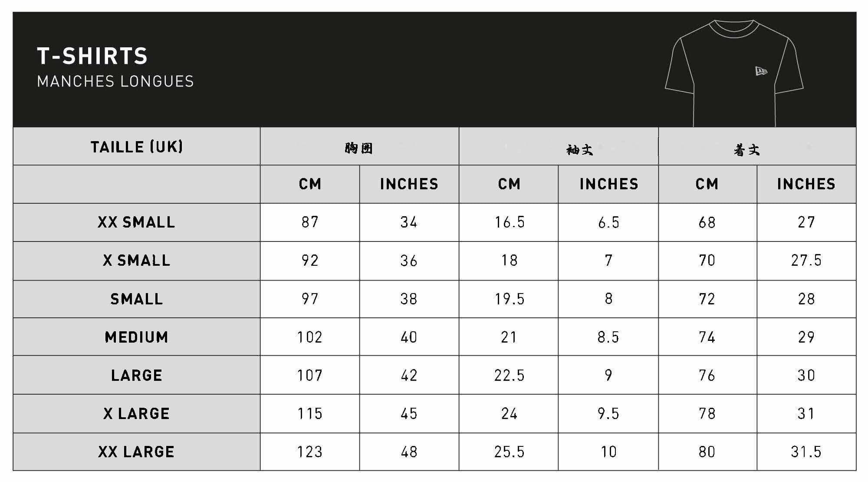Select the 着丈 column group header
Screen dimensions: 868x482
coord(746,150)
